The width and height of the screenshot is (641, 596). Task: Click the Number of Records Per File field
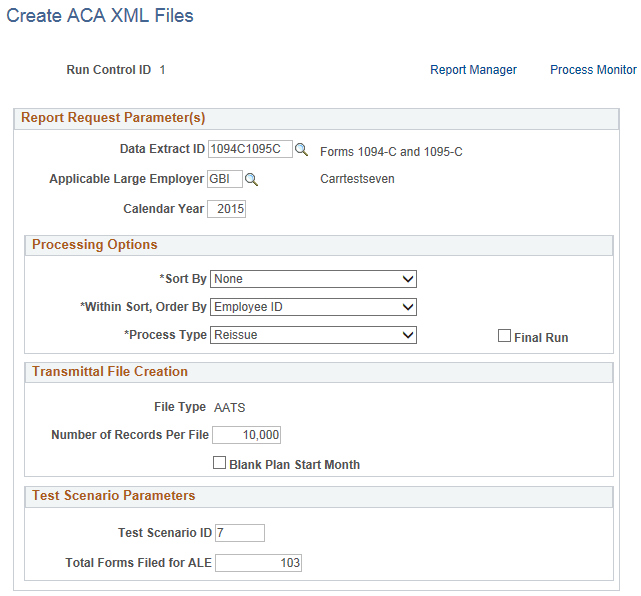tap(247, 435)
